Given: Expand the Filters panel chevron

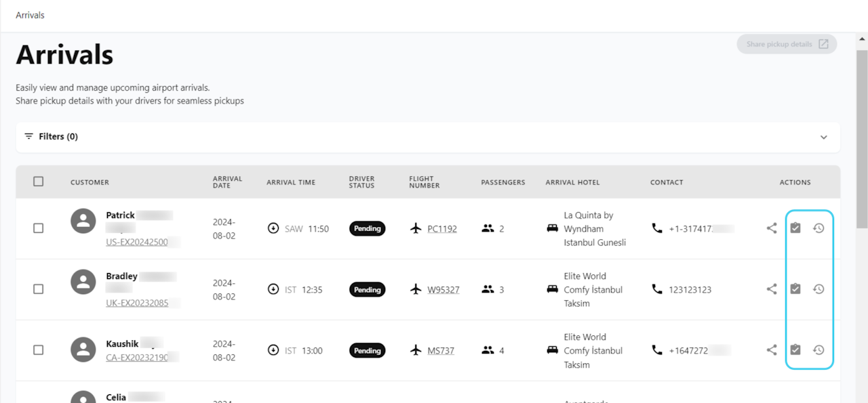Looking at the screenshot, I should (x=824, y=137).
